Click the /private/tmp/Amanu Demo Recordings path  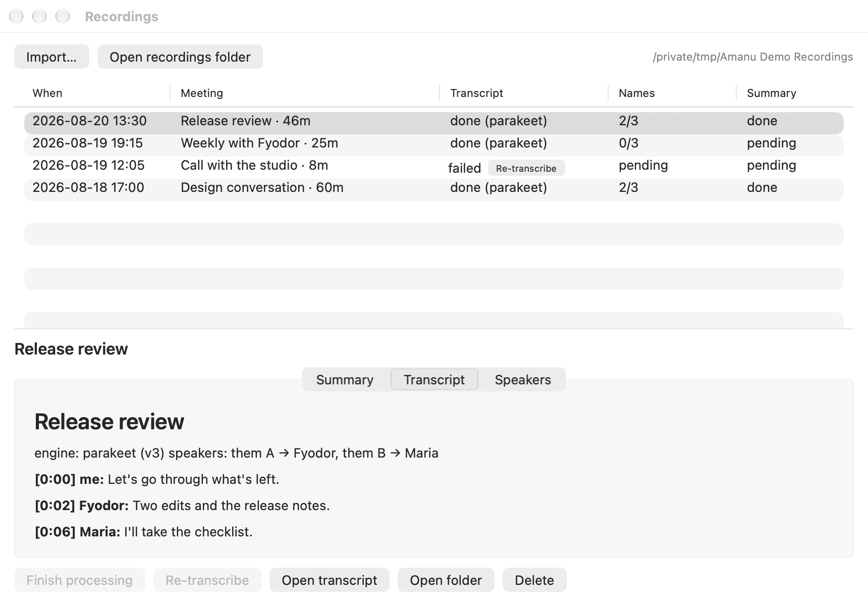point(753,57)
